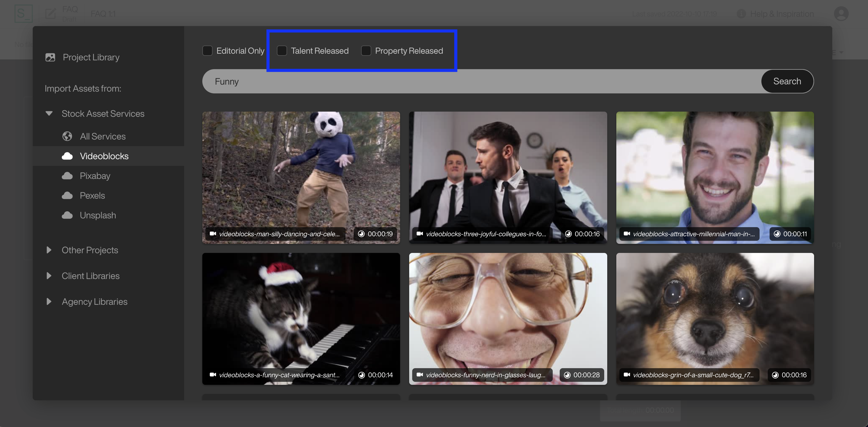Click the All Services globe icon
The image size is (868, 427).
(67, 136)
